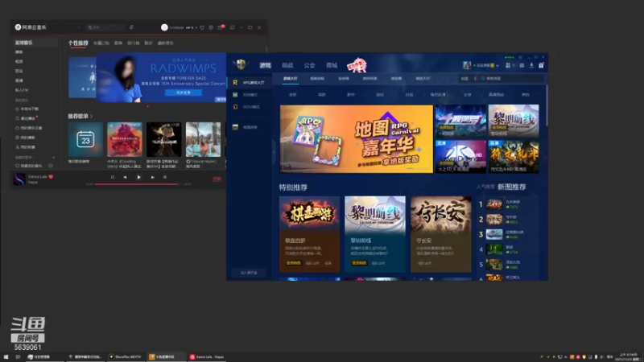Open the game platform user avatar

(467, 65)
